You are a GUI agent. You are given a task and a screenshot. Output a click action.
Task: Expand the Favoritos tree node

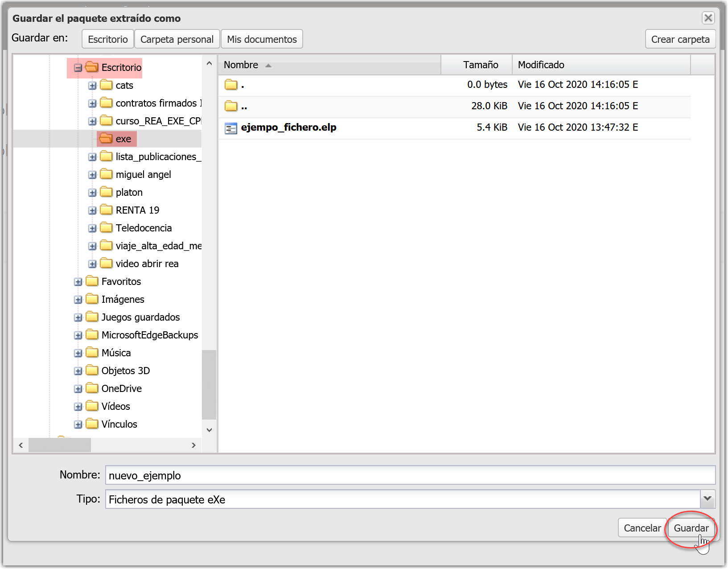click(x=78, y=281)
